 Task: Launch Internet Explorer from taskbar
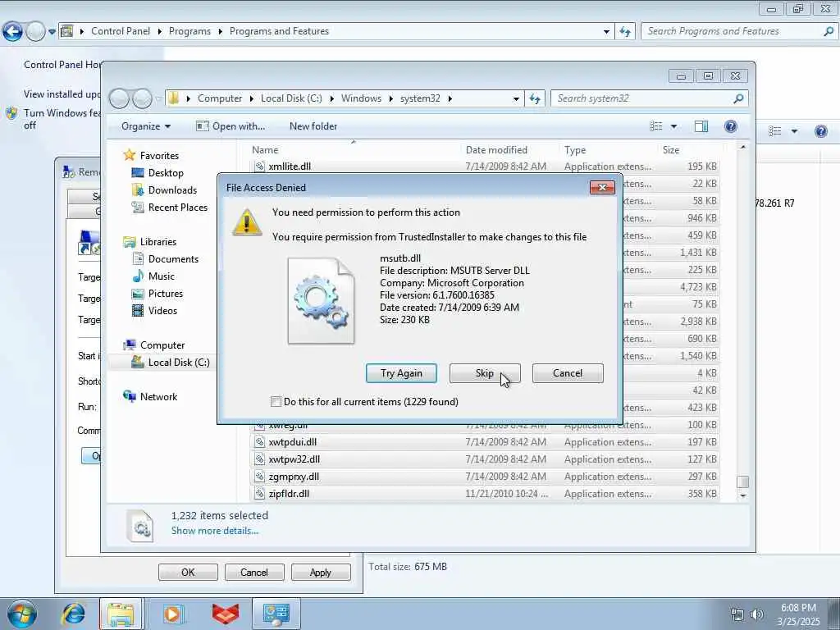tap(73, 614)
